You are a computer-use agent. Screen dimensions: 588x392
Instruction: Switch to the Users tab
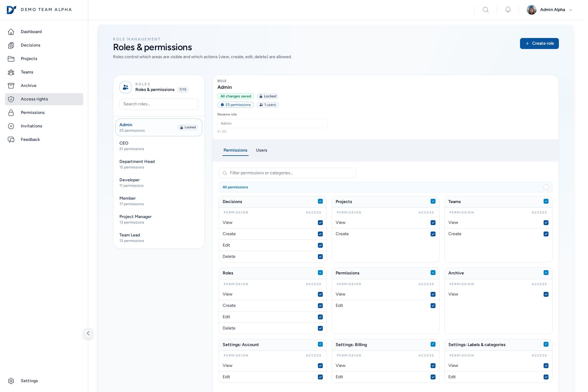(x=262, y=150)
